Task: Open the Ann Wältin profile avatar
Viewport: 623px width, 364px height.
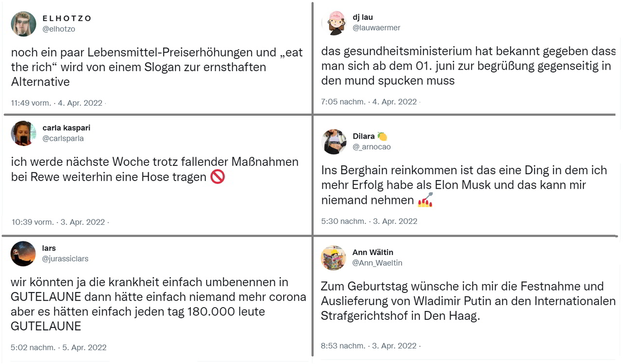Action: (333, 258)
